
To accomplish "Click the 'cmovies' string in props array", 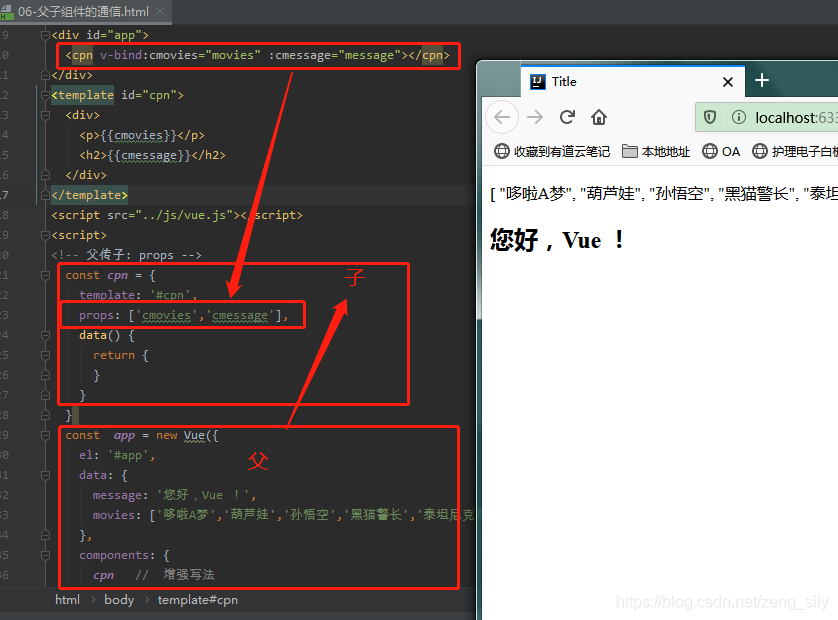I will [x=166, y=315].
